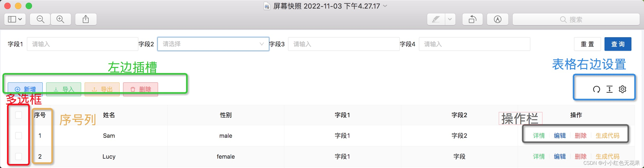Open 生成代码 link on Sam's row

(x=607, y=136)
